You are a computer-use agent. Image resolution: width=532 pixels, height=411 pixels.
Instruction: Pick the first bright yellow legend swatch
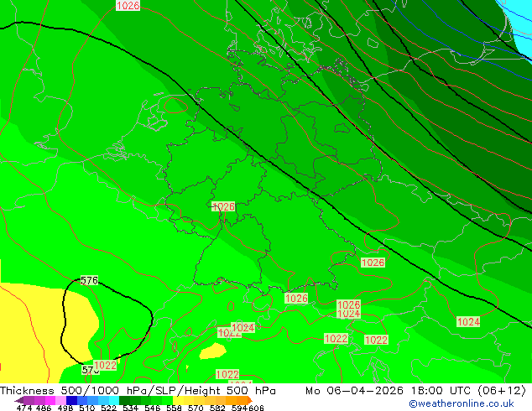pyautogui.click(x=178, y=400)
